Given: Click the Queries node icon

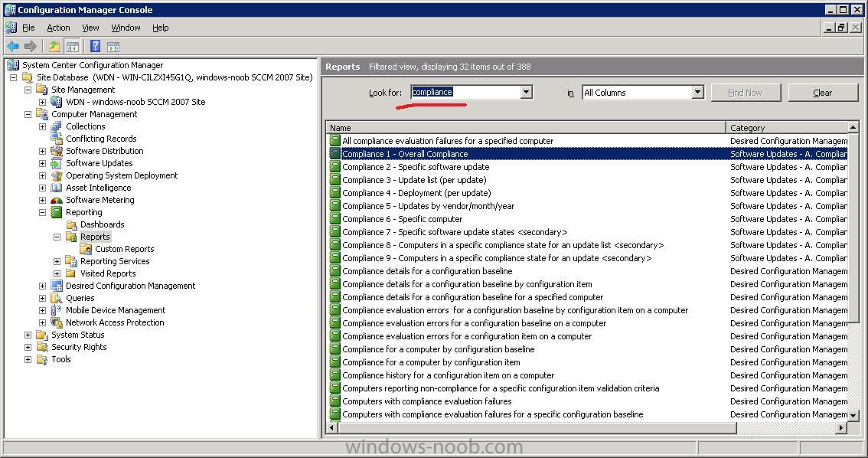Looking at the screenshot, I should [x=57, y=298].
